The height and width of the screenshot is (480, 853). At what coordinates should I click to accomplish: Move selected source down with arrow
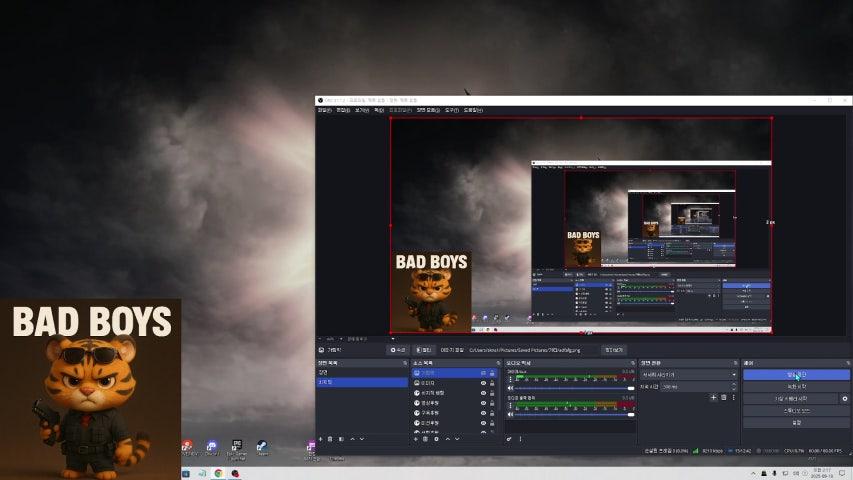click(457, 439)
